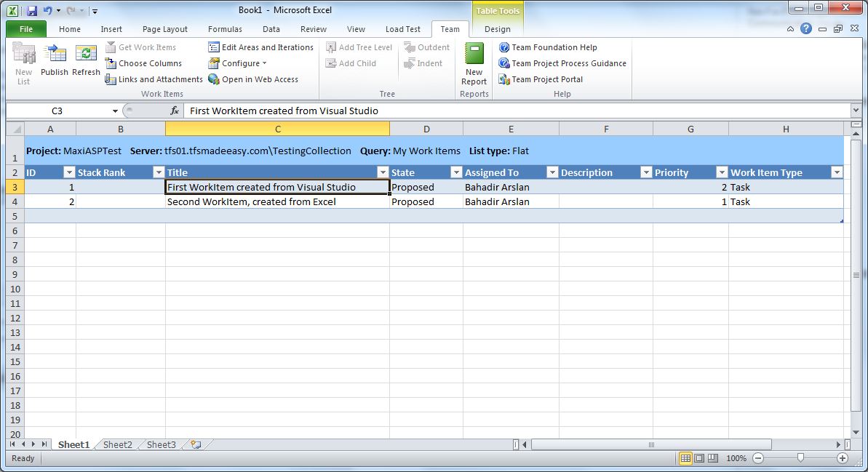
Task: Click Get Work Items
Action: [140, 47]
